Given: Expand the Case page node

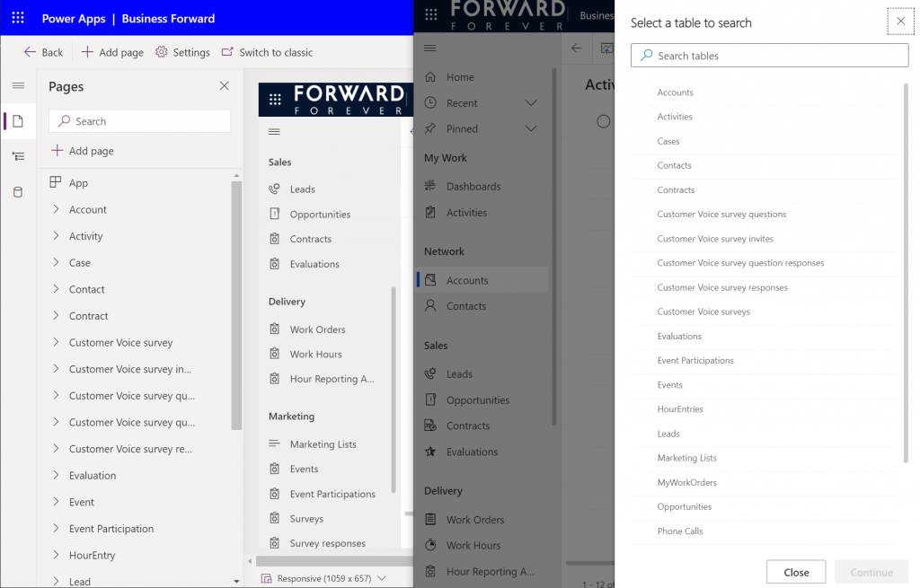Looking at the screenshot, I should coord(56,262).
